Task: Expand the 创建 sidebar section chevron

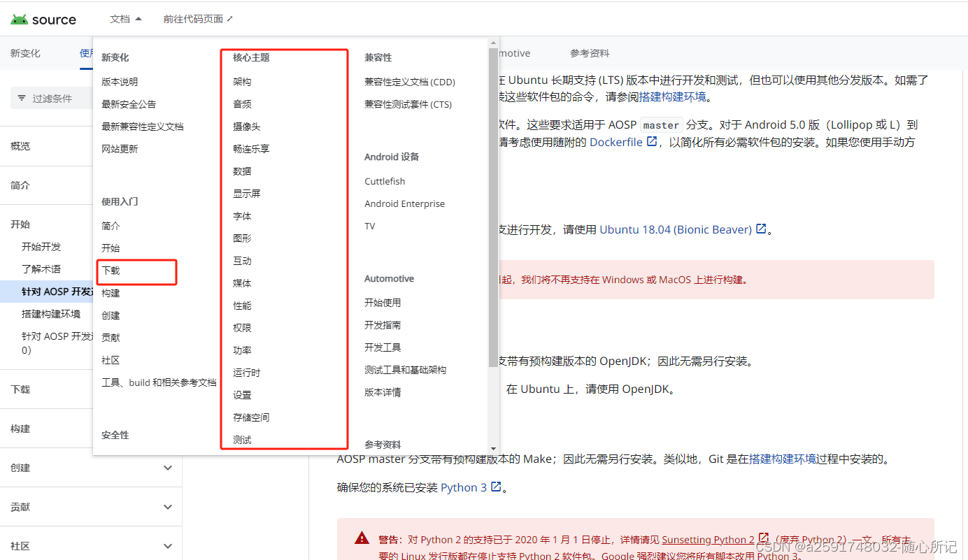Action: [x=168, y=468]
